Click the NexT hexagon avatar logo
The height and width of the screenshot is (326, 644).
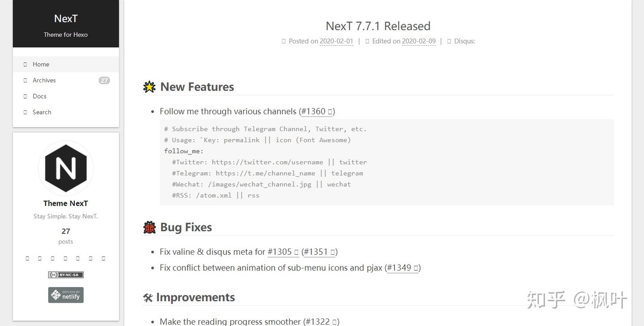click(x=66, y=168)
